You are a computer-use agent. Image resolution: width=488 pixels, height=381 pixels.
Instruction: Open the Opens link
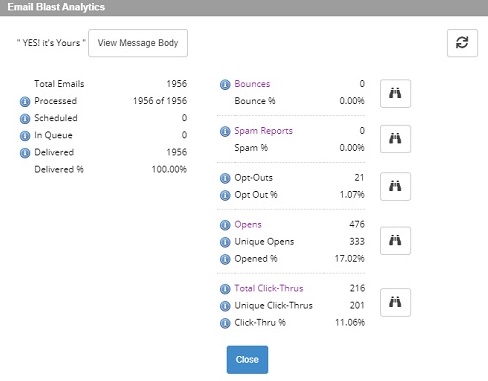coord(248,225)
